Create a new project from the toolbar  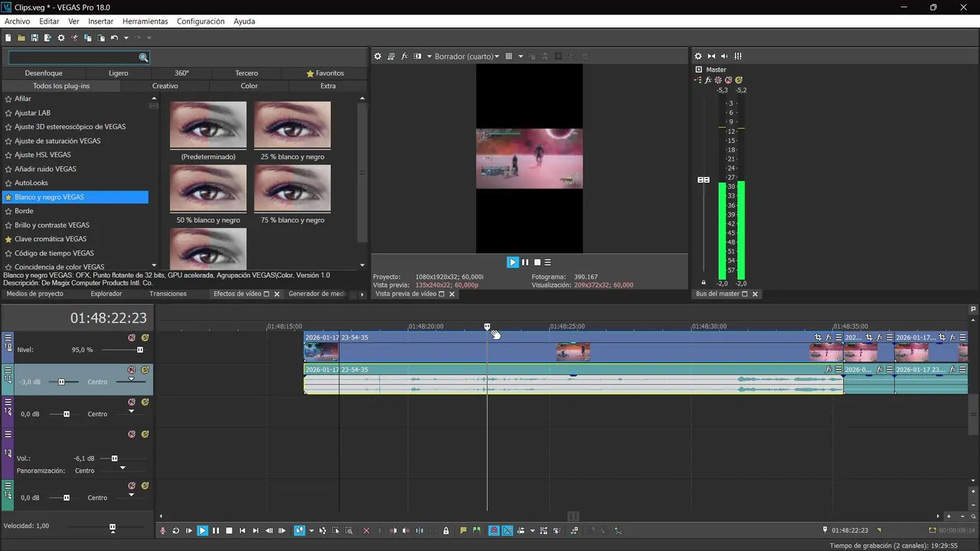click(8, 37)
